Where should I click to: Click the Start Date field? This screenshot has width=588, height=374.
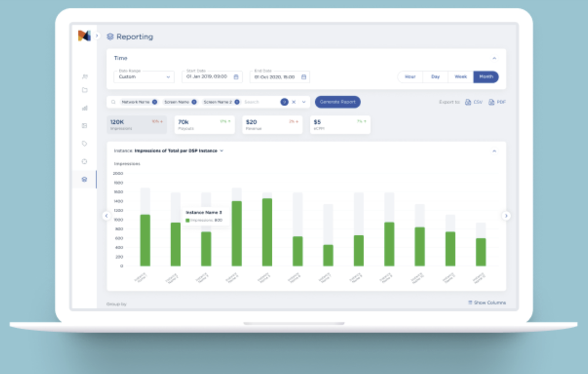(212, 76)
